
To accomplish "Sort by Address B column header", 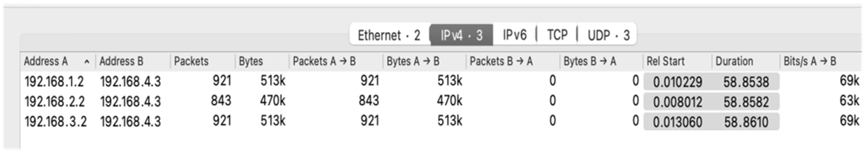I will [x=121, y=61].
